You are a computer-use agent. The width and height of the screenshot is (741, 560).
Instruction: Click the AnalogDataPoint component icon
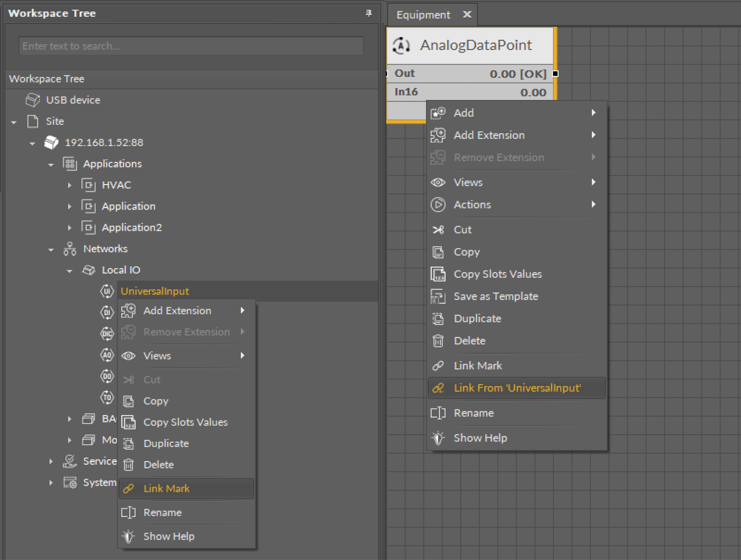pyautogui.click(x=401, y=46)
